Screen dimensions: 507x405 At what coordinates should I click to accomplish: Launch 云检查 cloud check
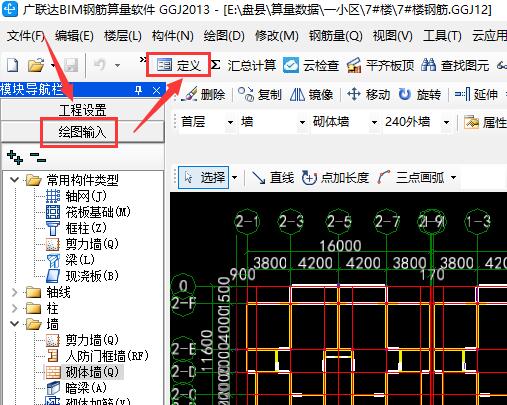(x=311, y=65)
